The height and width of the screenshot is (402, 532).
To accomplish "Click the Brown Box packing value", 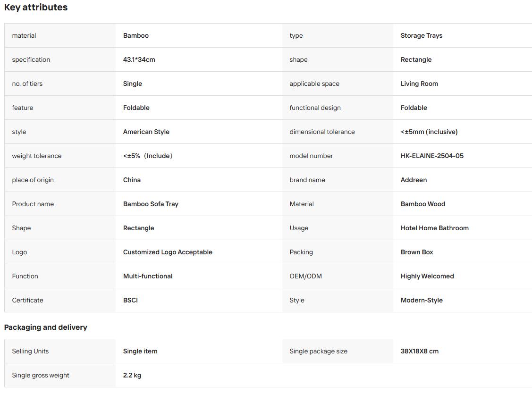I will click(417, 252).
